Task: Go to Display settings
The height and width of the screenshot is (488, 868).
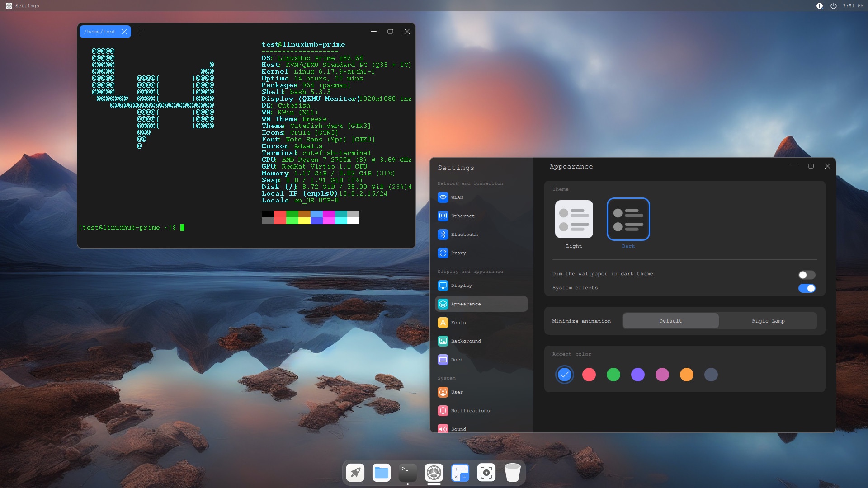Action: point(461,286)
